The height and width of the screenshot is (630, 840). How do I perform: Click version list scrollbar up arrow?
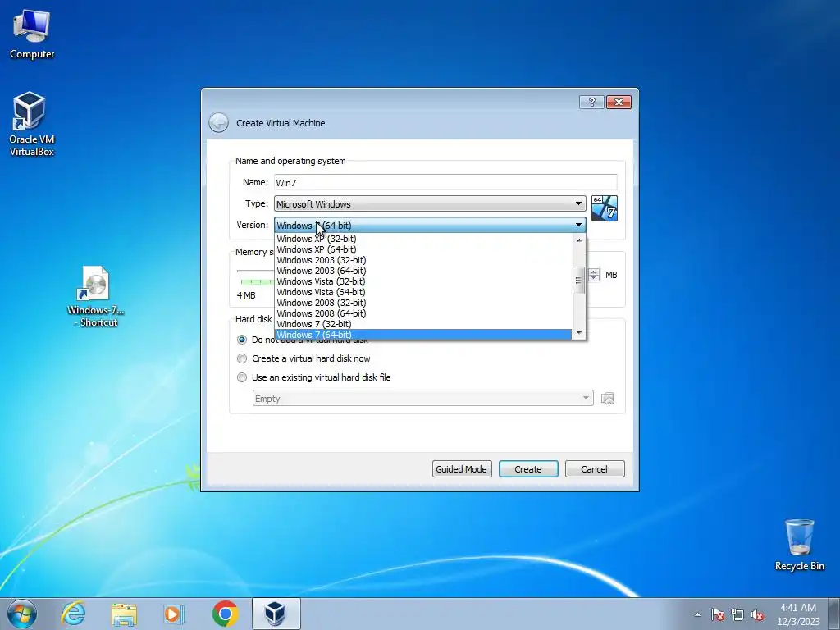point(578,240)
